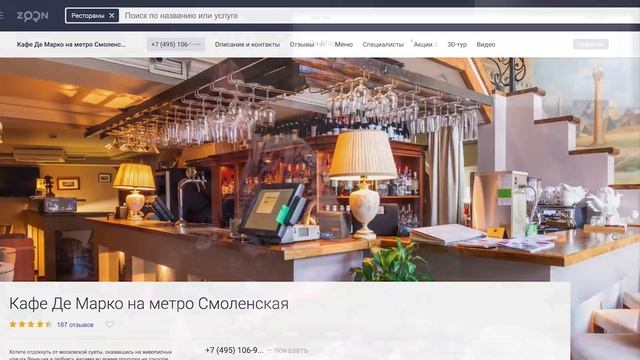Go to the Описание и контакты tab
Screen dimensions: 640x360
[x=247, y=44]
